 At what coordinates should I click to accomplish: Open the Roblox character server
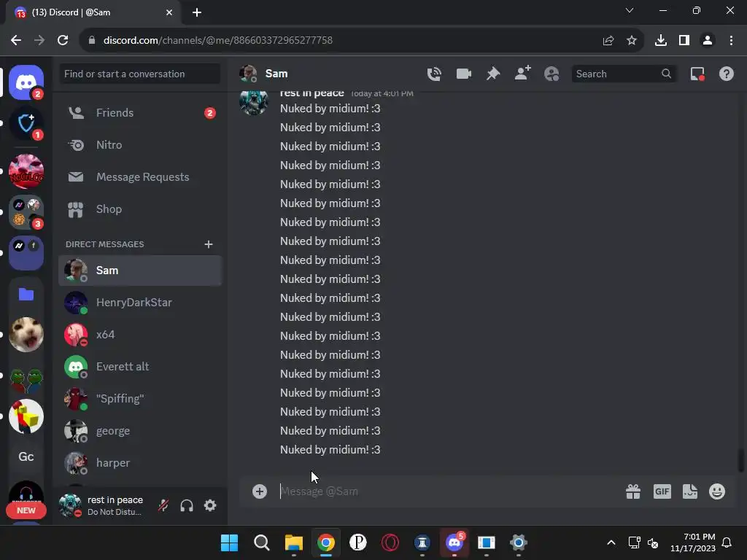26,416
